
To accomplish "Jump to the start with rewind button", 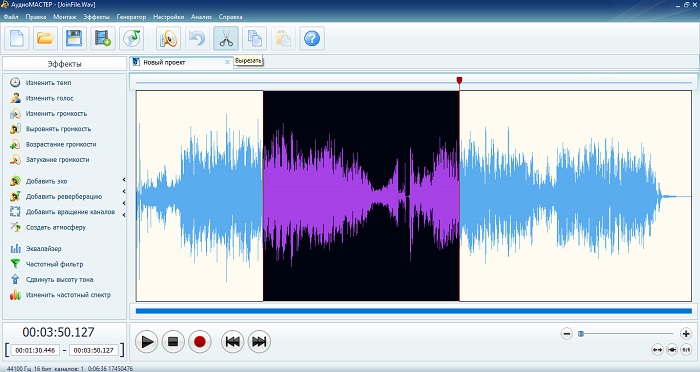I will [232, 342].
